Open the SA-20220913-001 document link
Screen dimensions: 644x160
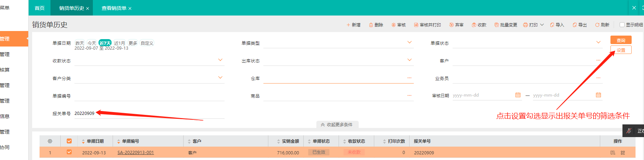click(136, 153)
